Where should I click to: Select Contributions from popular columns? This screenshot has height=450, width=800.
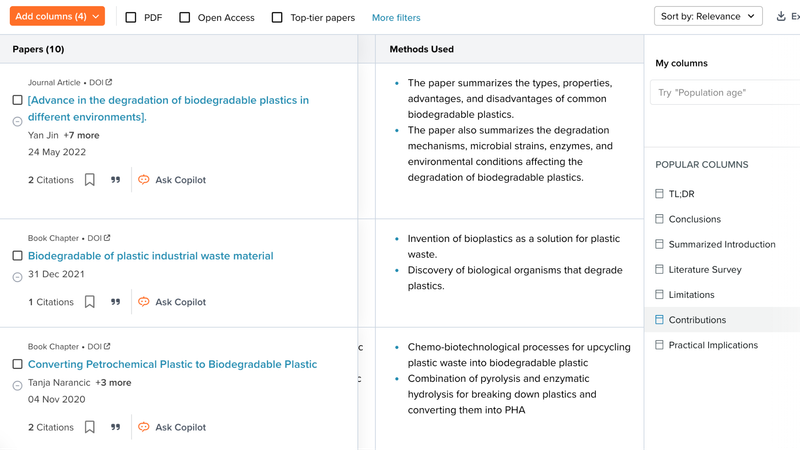click(x=697, y=320)
